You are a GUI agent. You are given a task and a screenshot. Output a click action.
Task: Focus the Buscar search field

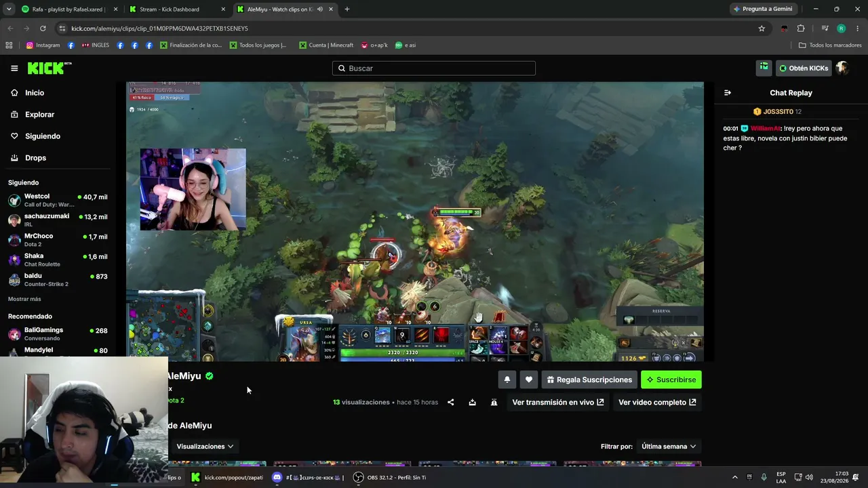(434, 68)
